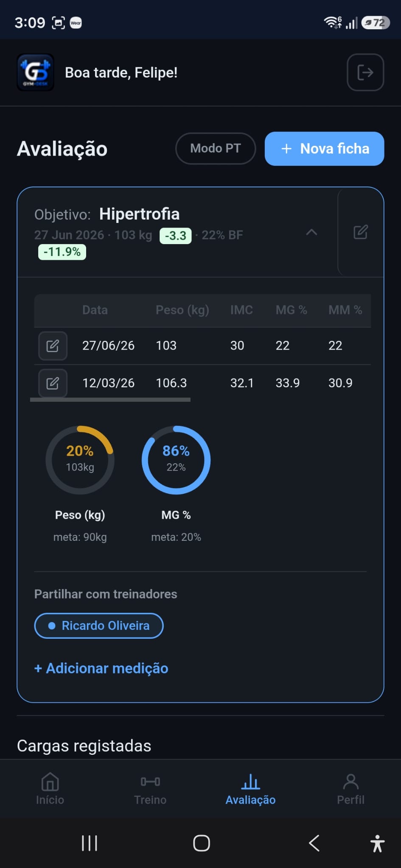Create a Nova ficha
The width and height of the screenshot is (401, 868).
pyautogui.click(x=324, y=148)
